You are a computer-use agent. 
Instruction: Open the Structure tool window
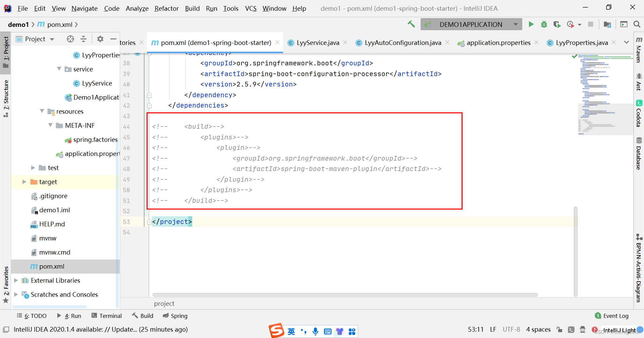(x=6, y=98)
